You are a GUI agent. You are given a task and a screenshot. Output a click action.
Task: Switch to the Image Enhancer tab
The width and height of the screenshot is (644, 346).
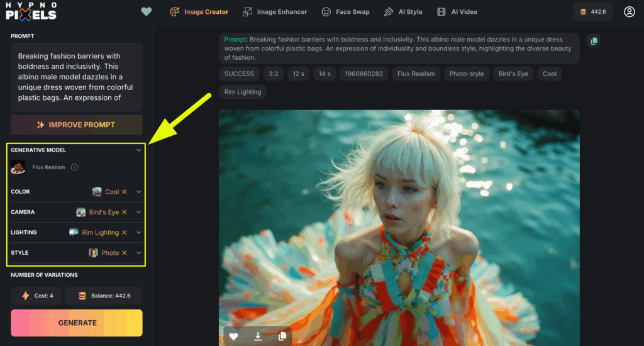pyautogui.click(x=275, y=12)
